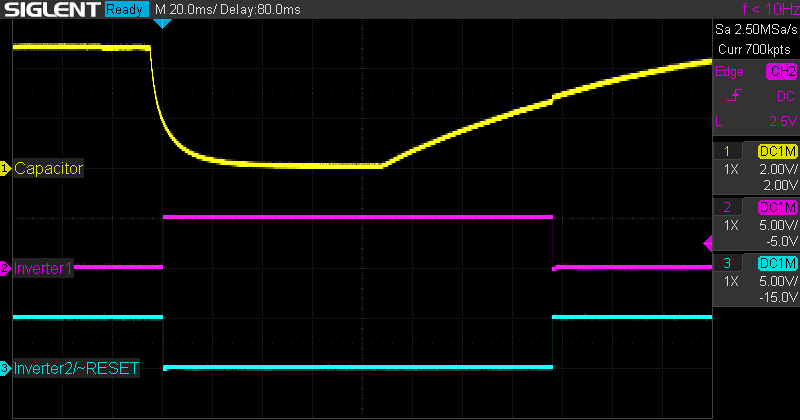
Task: Toggle channel 1 using its number box
Action: (x=727, y=151)
